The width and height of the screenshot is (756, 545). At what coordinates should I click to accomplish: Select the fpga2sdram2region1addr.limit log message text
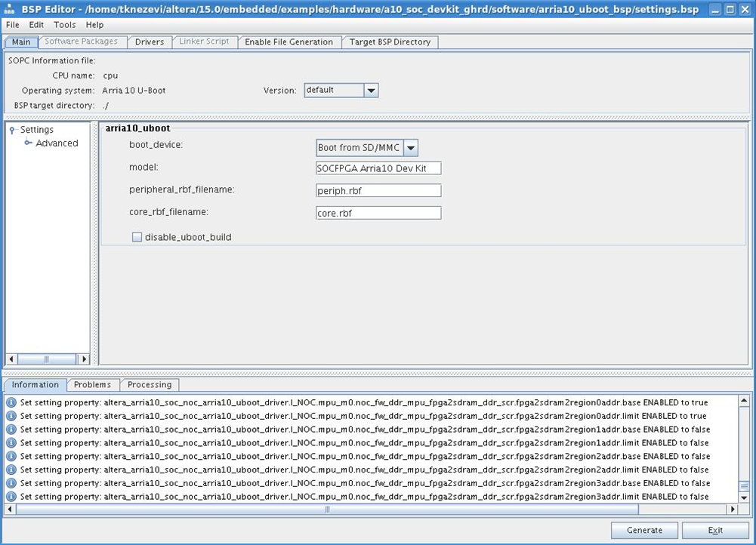click(364, 443)
